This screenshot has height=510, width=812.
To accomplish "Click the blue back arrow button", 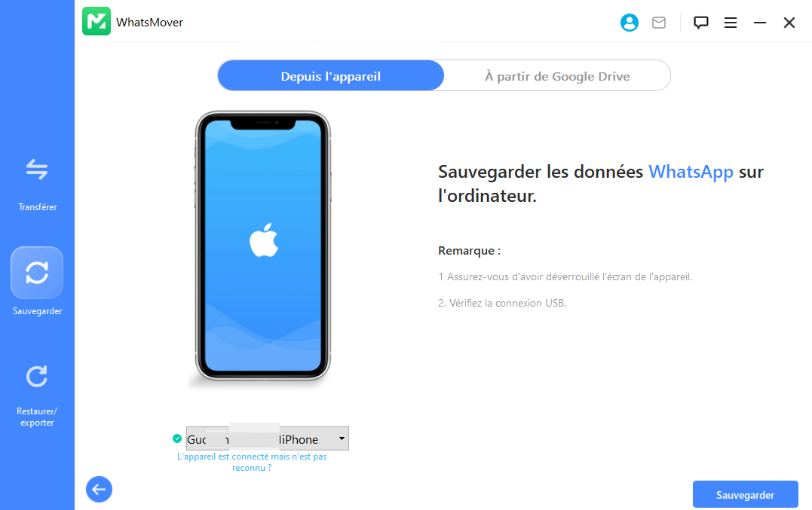I will point(99,489).
